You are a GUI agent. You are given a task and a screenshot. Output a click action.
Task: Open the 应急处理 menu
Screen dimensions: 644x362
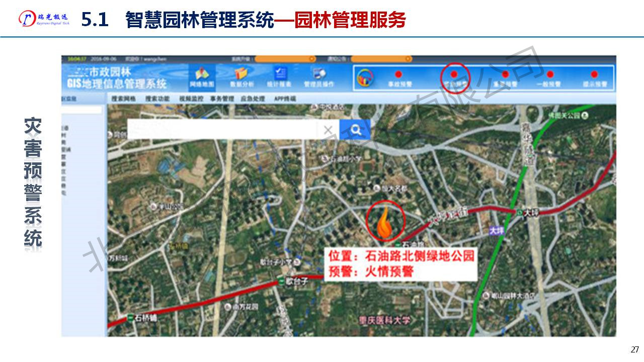pos(253,99)
